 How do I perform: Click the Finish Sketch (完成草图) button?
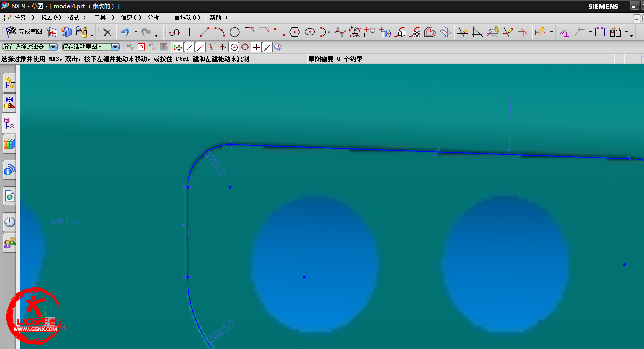24,32
